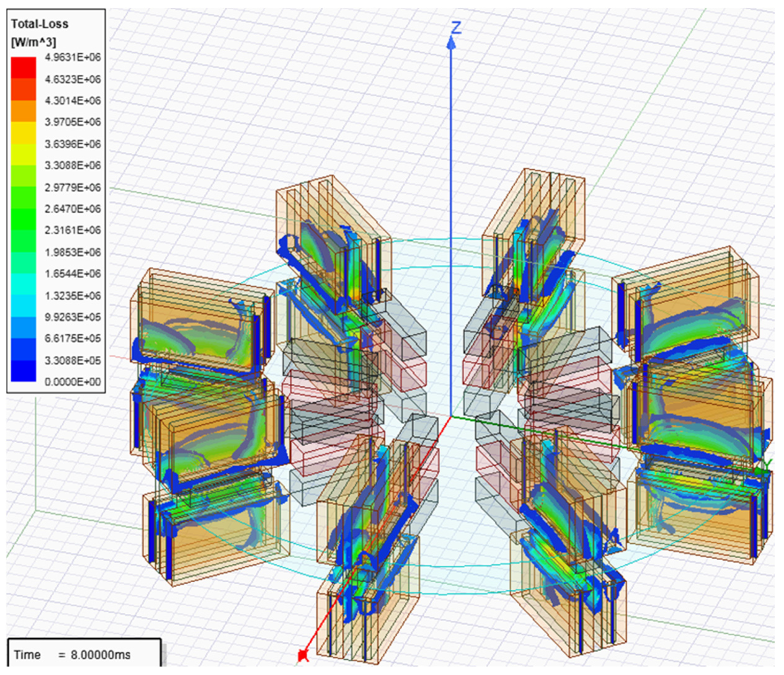Click the 1.6544E+06 legend value
The height and width of the screenshot is (675, 784).
73,273
